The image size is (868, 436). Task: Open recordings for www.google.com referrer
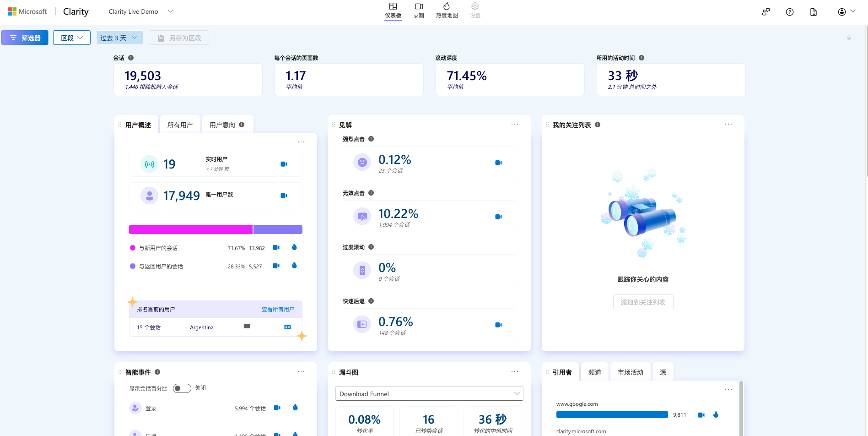click(x=701, y=415)
